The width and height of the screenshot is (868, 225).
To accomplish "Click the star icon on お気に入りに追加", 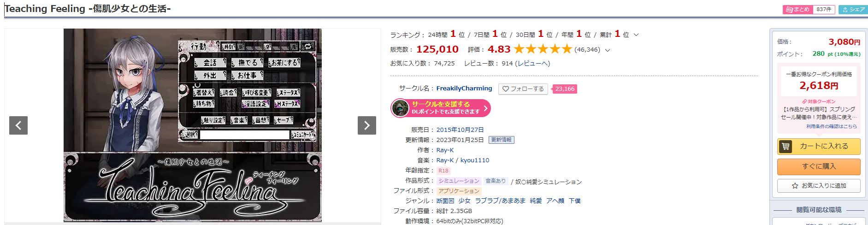I will click(795, 186).
